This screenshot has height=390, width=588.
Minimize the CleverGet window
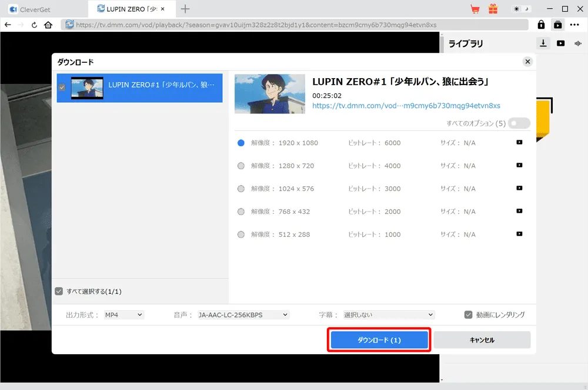[550, 9]
